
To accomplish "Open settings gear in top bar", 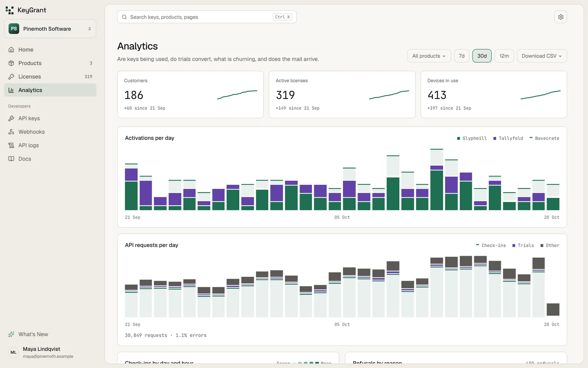I will coord(560,17).
